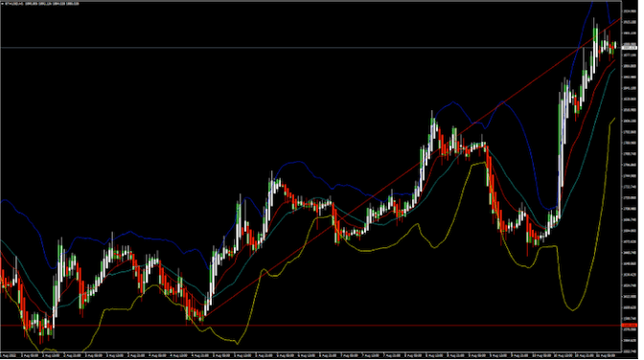Click the bottommost price label on scale

[630, 351]
